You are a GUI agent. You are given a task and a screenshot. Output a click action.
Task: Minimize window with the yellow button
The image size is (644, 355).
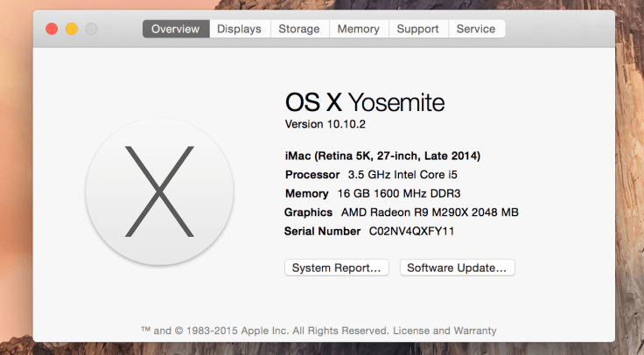click(x=72, y=29)
